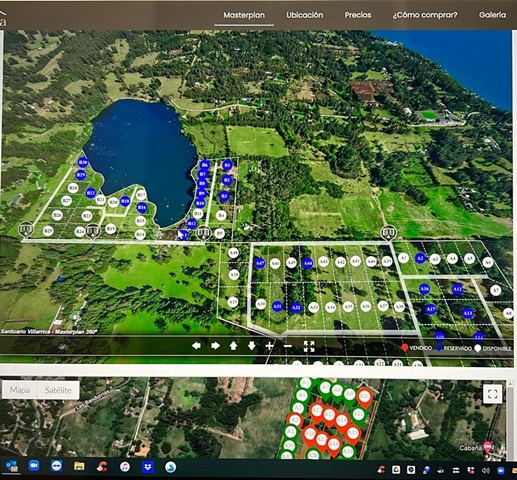517x480 pixels.
Task: Toggle fullscreen on the 360 masterplan
Action: coord(309,346)
